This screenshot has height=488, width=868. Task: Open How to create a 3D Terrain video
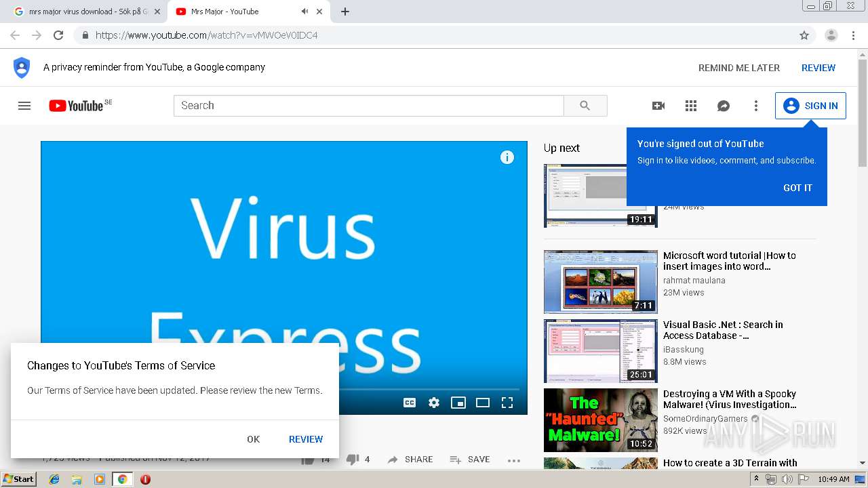point(730,463)
